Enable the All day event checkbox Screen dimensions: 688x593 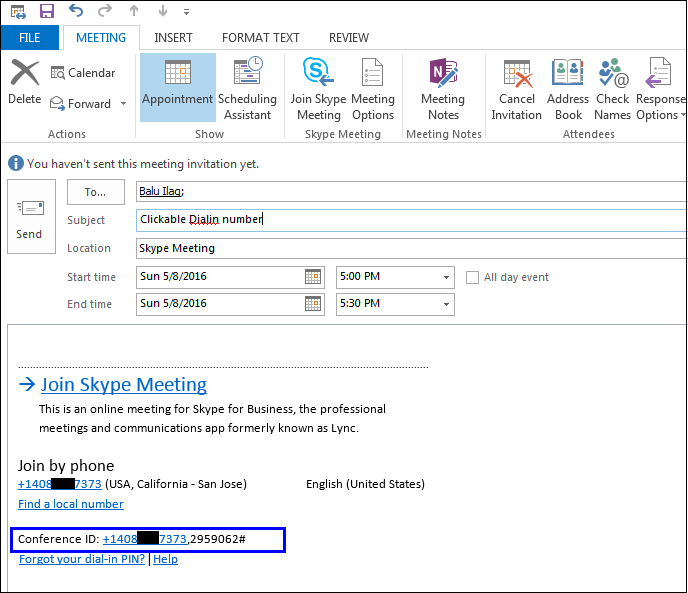[472, 277]
